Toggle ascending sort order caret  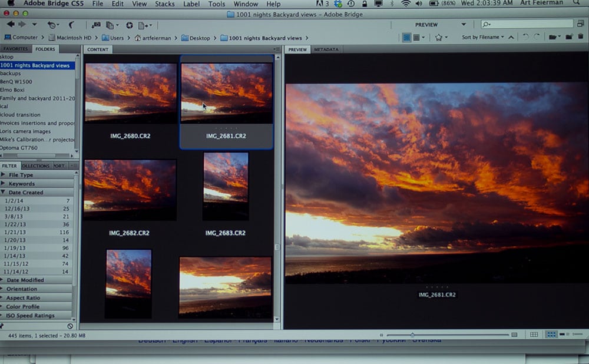[511, 37]
